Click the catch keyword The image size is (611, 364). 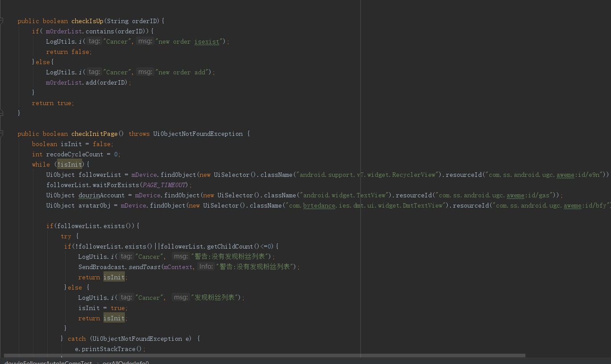pos(77,339)
